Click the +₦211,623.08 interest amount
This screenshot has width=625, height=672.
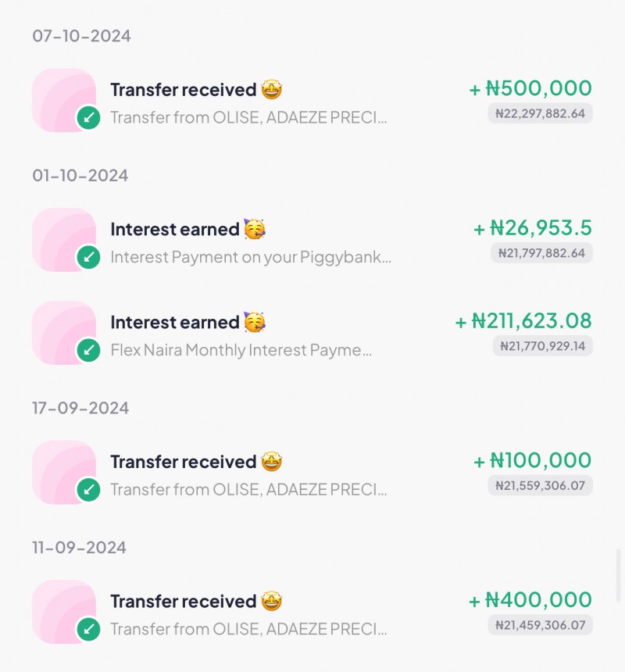[523, 321]
